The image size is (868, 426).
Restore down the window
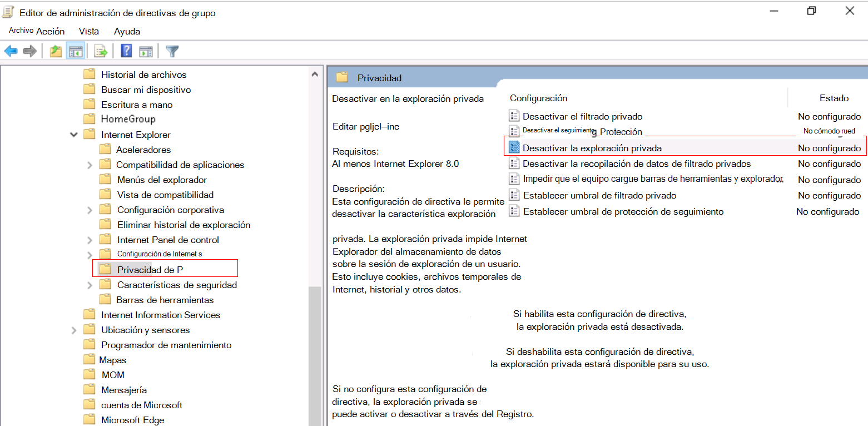812,11
